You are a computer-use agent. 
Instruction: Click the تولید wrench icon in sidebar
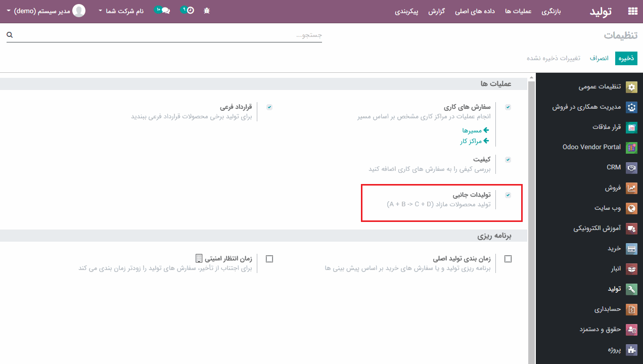[x=631, y=289]
